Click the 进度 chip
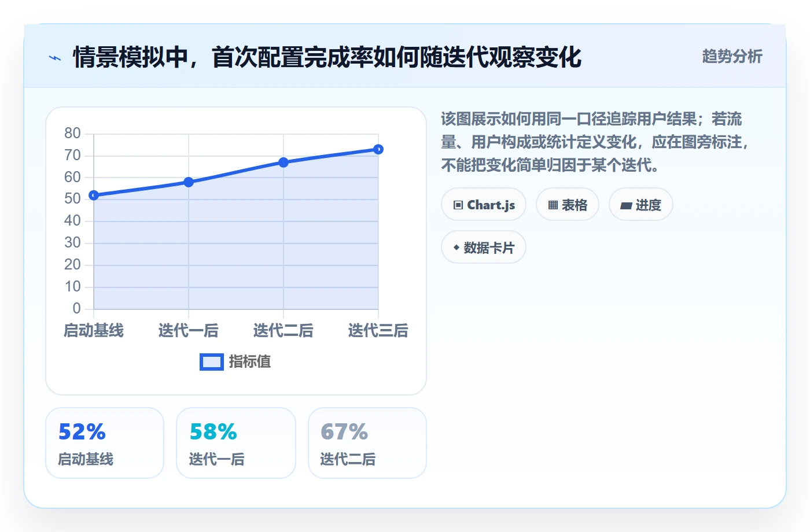This screenshot has width=810, height=532. (641, 205)
